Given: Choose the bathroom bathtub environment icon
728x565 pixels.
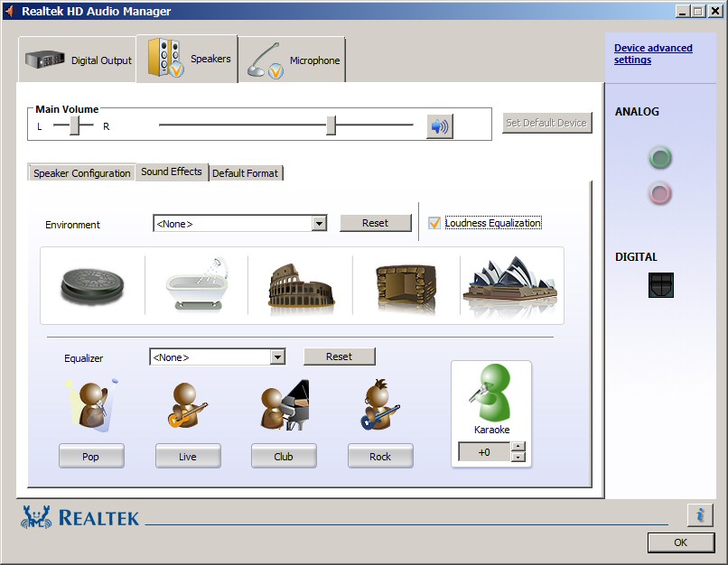Looking at the screenshot, I should (x=197, y=283).
